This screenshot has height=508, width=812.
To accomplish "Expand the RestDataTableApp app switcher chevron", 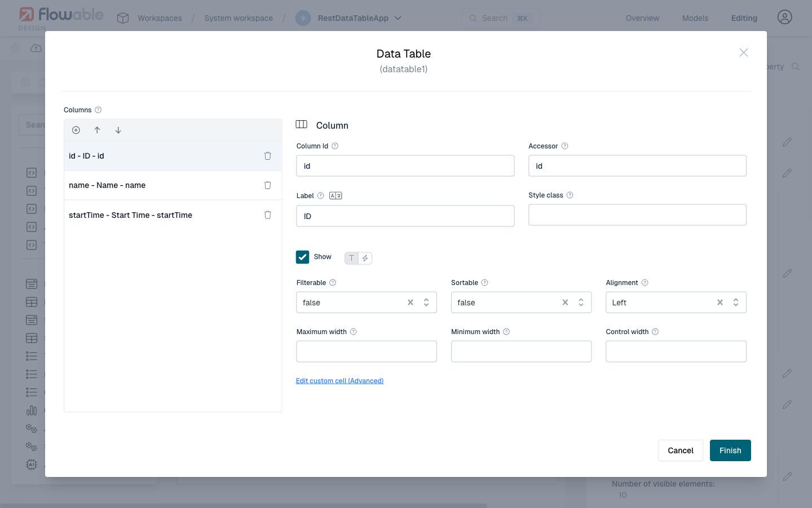I will pyautogui.click(x=399, y=17).
